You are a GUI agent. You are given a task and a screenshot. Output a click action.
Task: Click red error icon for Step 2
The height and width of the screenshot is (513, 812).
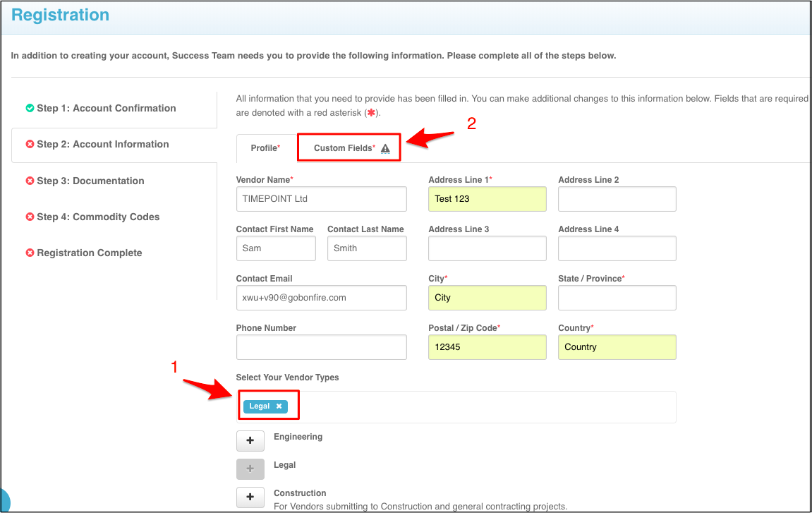(x=30, y=145)
